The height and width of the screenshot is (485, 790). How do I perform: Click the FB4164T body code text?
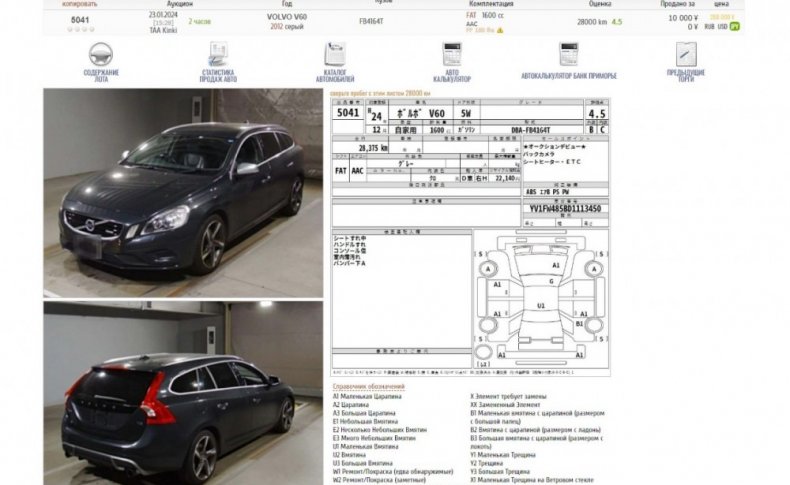[x=371, y=21]
